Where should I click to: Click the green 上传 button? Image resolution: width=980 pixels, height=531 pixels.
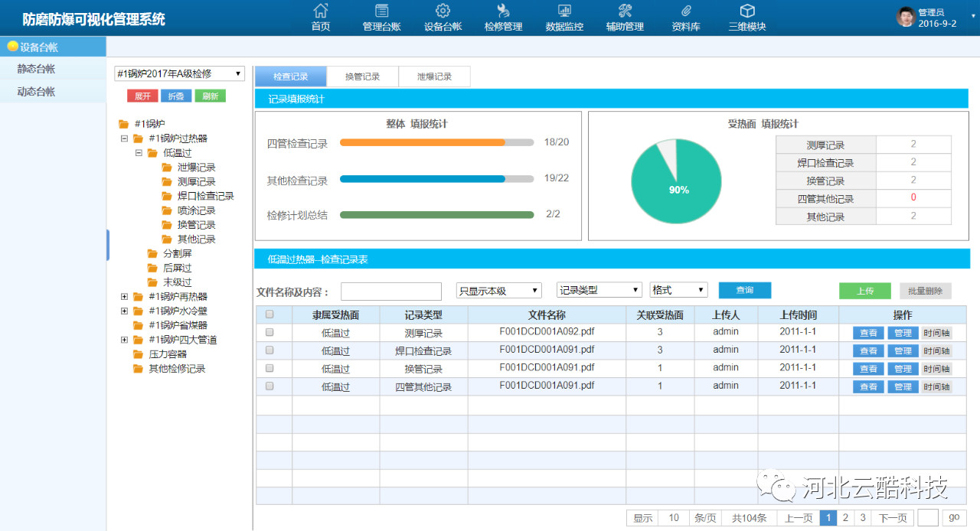[x=864, y=291]
